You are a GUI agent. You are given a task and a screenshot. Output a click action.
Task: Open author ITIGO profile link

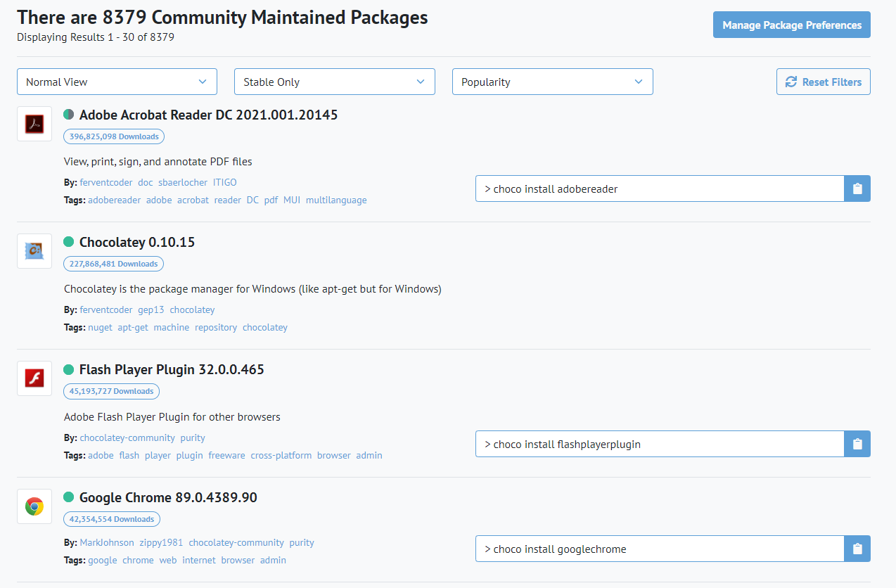225,182
